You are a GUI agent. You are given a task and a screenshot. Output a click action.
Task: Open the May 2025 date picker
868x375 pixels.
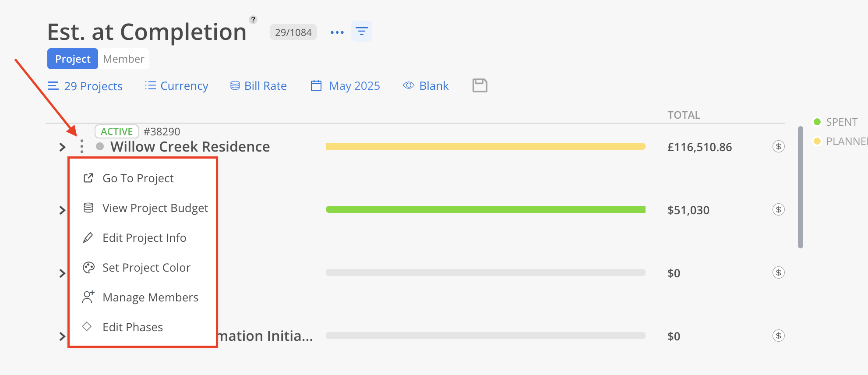coord(346,86)
